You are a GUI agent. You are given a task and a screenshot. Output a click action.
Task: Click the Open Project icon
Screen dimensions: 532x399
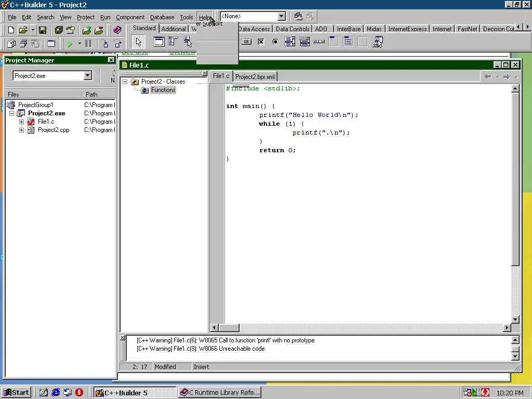[x=71, y=30]
